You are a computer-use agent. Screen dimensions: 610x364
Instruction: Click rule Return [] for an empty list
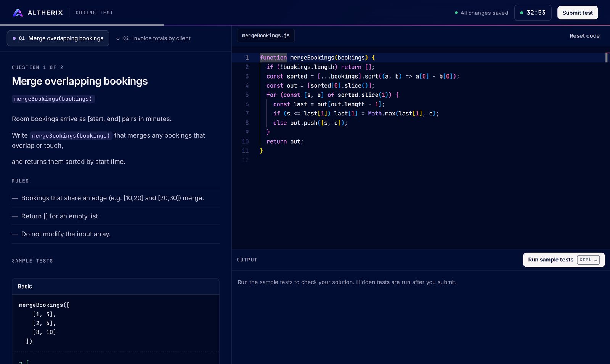pyautogui.click(x=116, y=216)
